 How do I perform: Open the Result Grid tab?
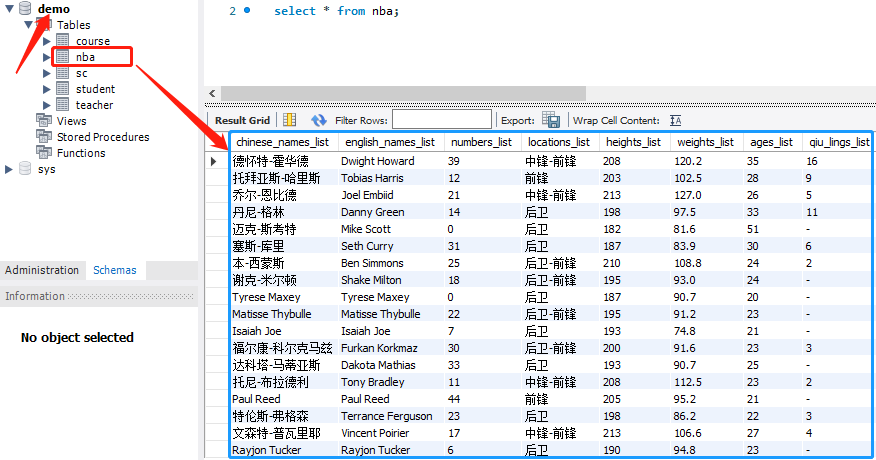242,120
